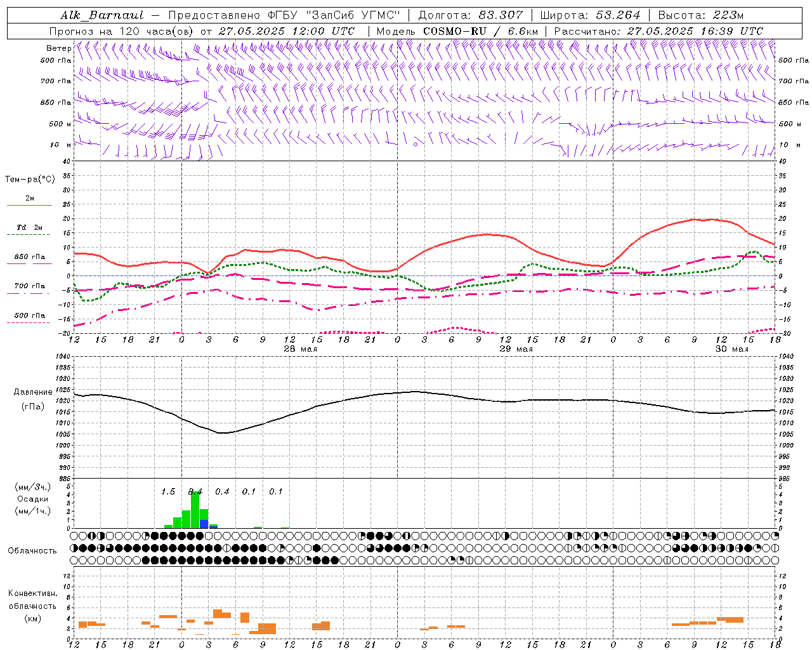Click the tallest green precipitation bar

[x=195, y=510]
